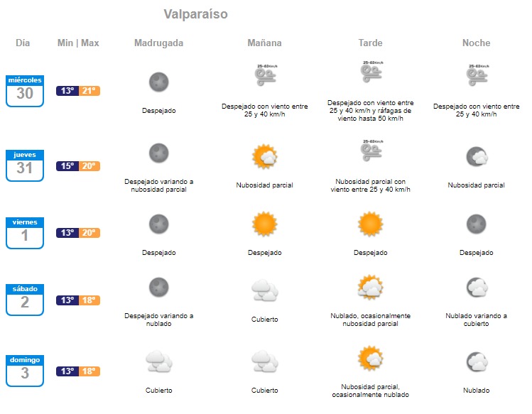Click the Valparaíso city title
Viewport: 532px width, 414px height.
195,14
